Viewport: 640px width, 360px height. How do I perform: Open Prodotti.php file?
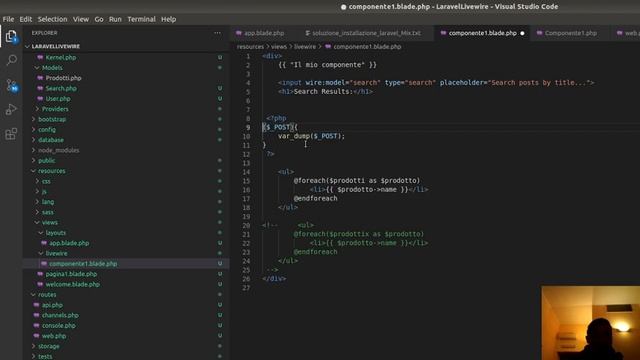pos(63,78)
